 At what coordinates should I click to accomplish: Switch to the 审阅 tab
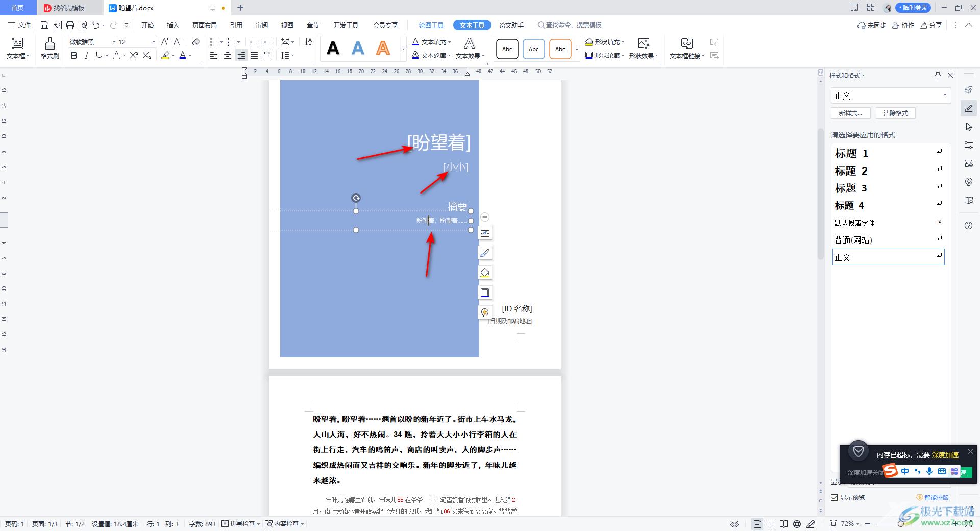pos(262,25)
